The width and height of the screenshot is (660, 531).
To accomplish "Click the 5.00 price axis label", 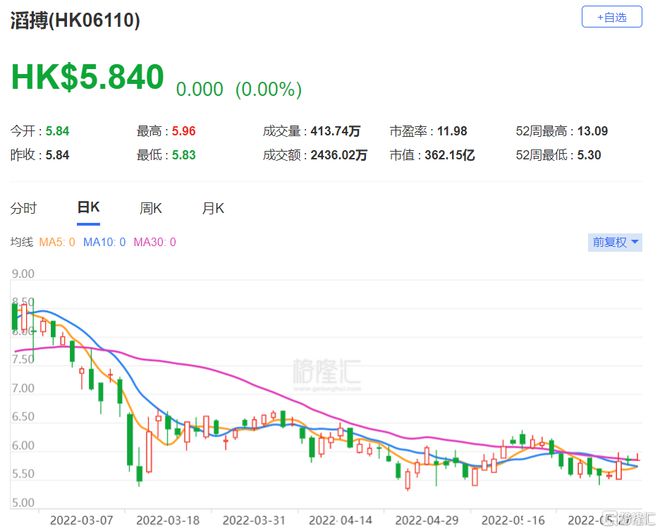I will (23, 503).
